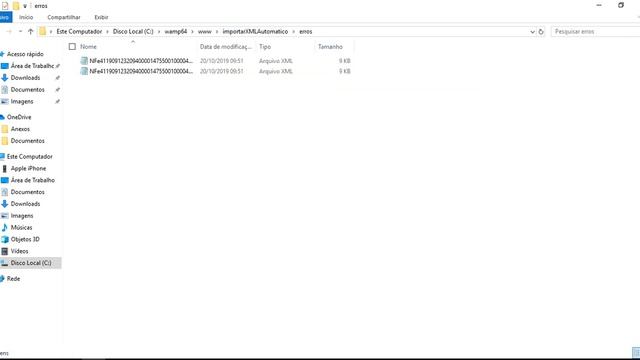Open Área de Trabalho under Este Computador
This screenshot has height=360, width=640.
[x=33, y=180]
